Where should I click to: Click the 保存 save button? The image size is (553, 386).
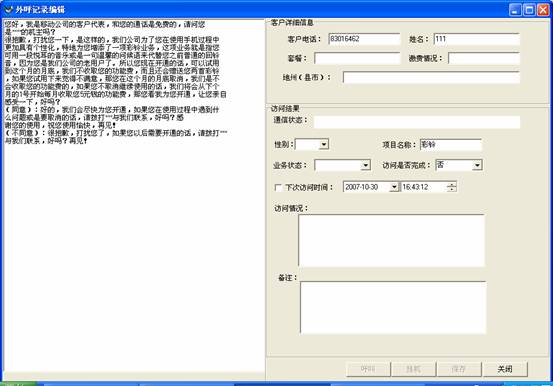459,369
